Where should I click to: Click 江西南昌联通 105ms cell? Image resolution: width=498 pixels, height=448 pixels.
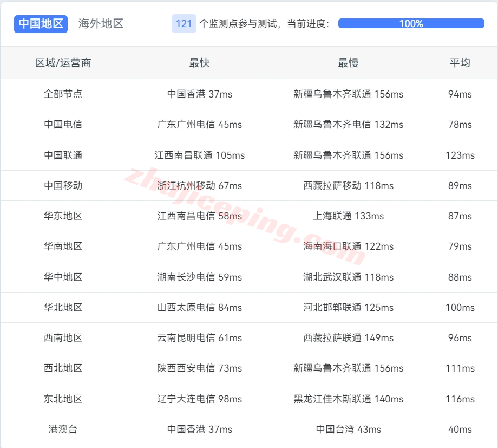(x=199, y=155)
